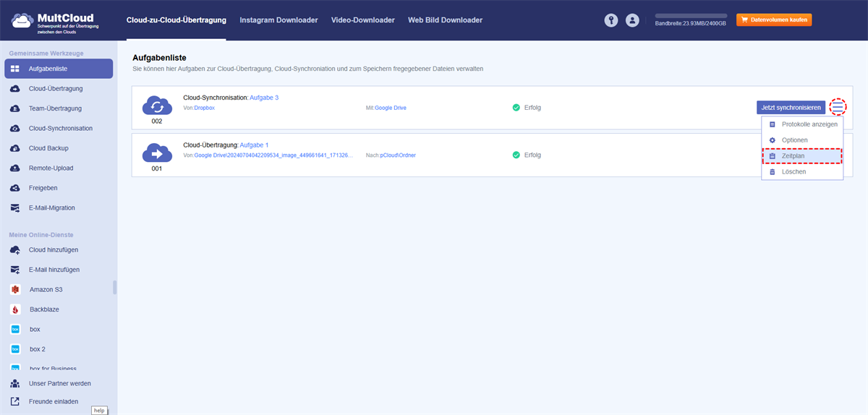Click Jetzt synchronisieren button
The height and width of the screenshot is (415, 868).
pyautogui.click(x=791, y=107)
